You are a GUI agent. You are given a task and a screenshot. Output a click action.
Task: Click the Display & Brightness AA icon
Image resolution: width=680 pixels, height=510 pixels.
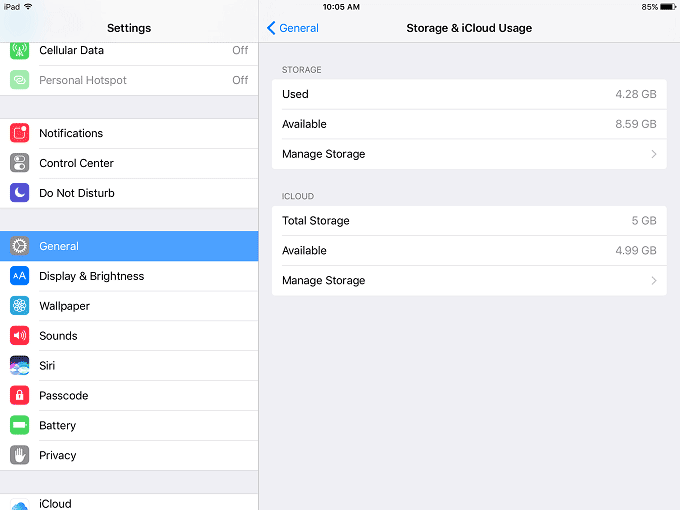(20, 276)
